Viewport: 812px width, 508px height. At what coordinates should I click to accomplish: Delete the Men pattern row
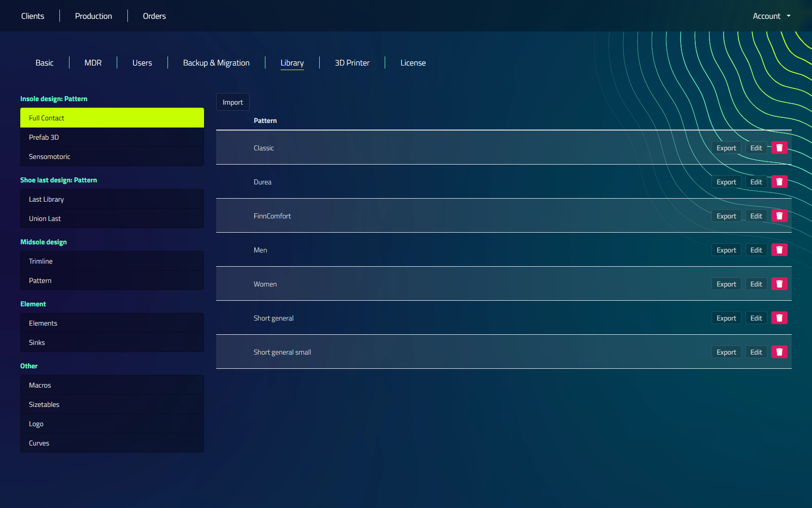click(779, 250)
